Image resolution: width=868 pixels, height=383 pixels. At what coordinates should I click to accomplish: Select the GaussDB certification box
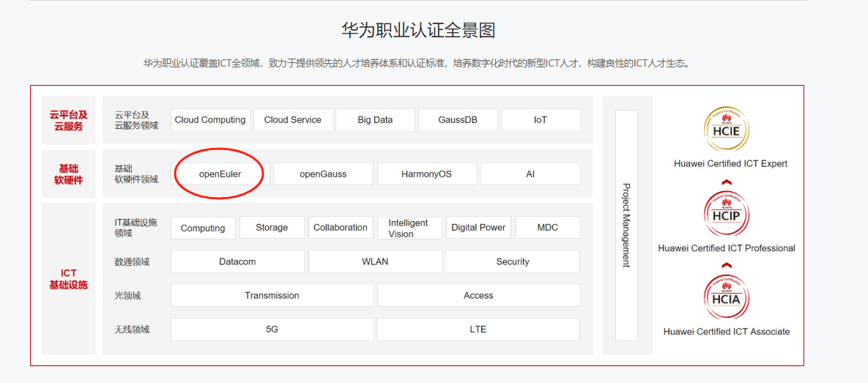point(458,120)
